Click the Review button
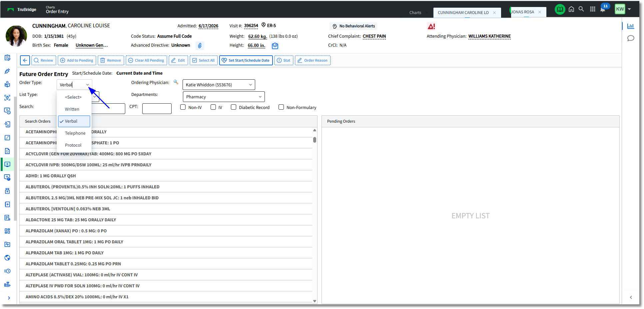This screenshot has height=309, width=644. [44, 60]
